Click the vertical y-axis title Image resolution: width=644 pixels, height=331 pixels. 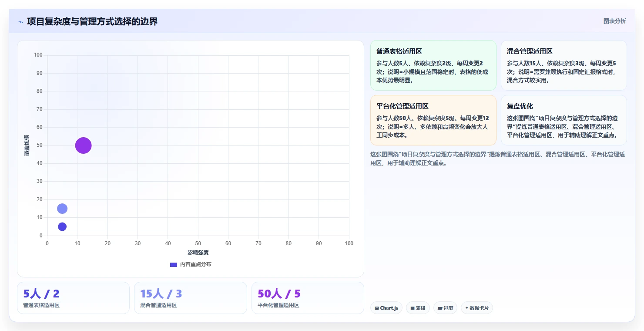(x=27, y=145)
